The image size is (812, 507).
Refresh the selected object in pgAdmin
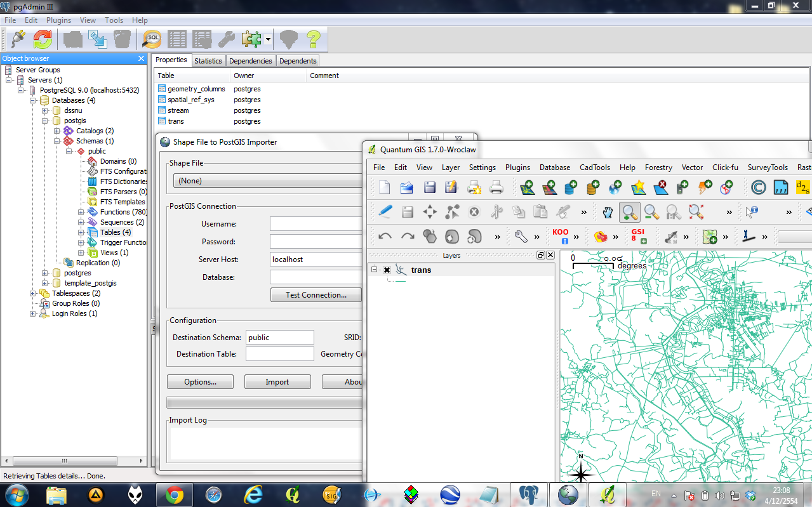pos(43,39)
